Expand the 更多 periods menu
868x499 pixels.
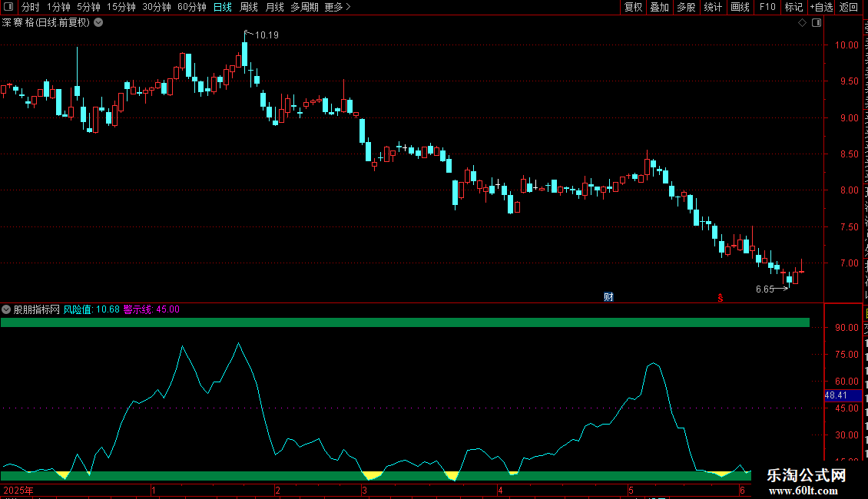338,7
